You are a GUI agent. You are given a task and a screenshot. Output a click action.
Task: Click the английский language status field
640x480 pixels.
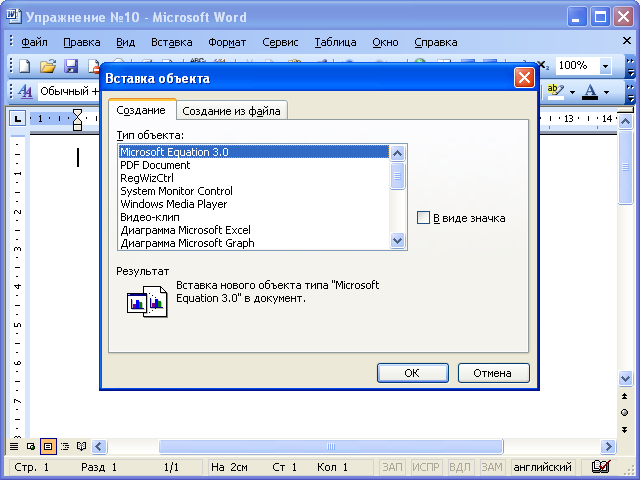click(x=542, y=467)
